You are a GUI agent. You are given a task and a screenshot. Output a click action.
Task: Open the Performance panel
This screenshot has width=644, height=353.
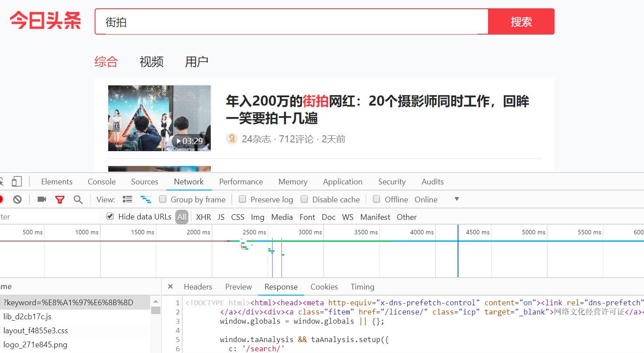coord(241,182)
